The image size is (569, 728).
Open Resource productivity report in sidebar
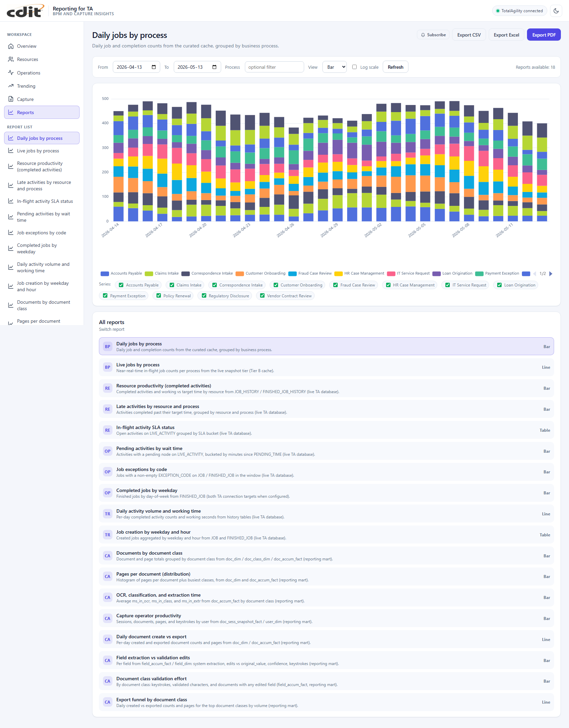(x=42, y=167)
